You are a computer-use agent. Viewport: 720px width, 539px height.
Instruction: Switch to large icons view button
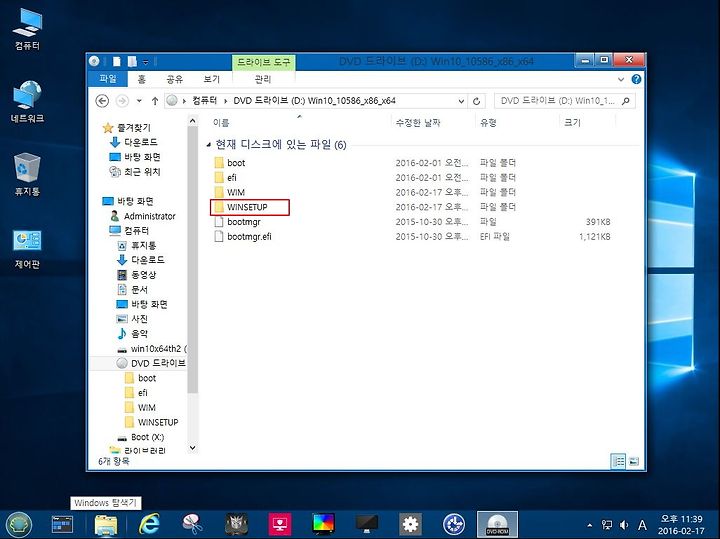(x=634, y=461)
